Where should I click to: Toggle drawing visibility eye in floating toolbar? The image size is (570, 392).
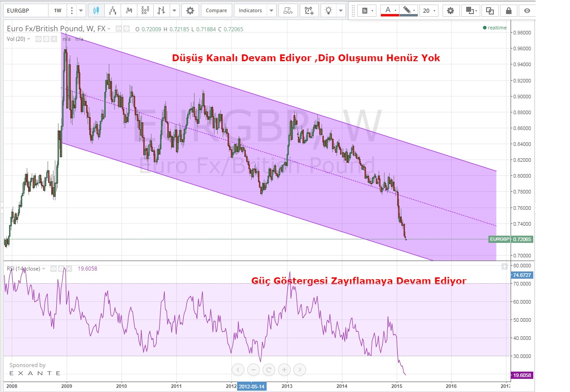(527, 10)
